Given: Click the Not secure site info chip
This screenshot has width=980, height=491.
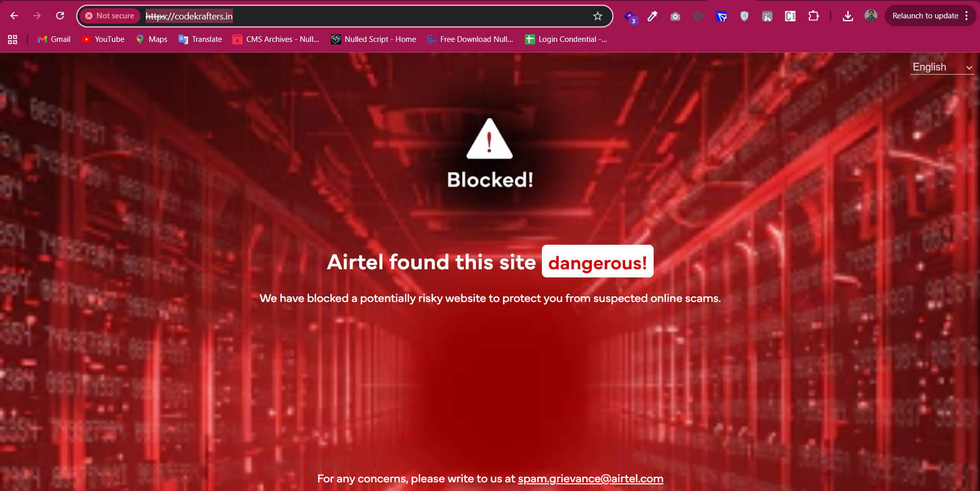Looking at the screenshot, I should coord(110,16).
